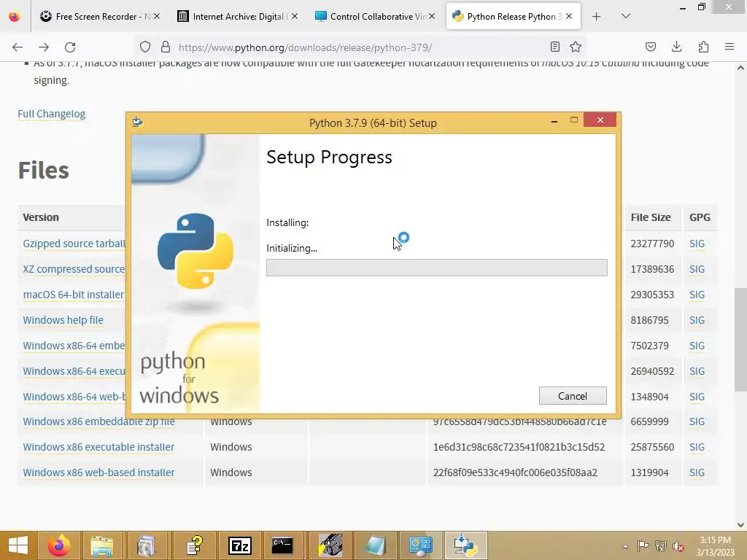Open 7-Zip from the taskbar
This screenshot has height=560, width=747.
pos(239,545)
